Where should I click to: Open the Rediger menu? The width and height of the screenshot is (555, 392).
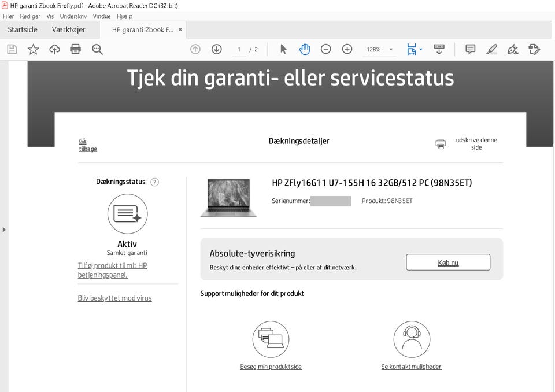(x=30, y=16)
